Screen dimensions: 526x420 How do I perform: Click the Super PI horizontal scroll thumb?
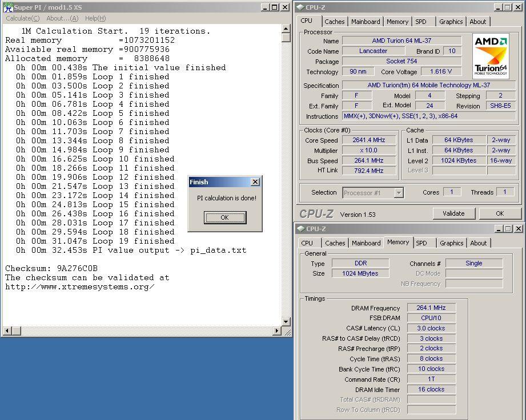pos(17,331)
